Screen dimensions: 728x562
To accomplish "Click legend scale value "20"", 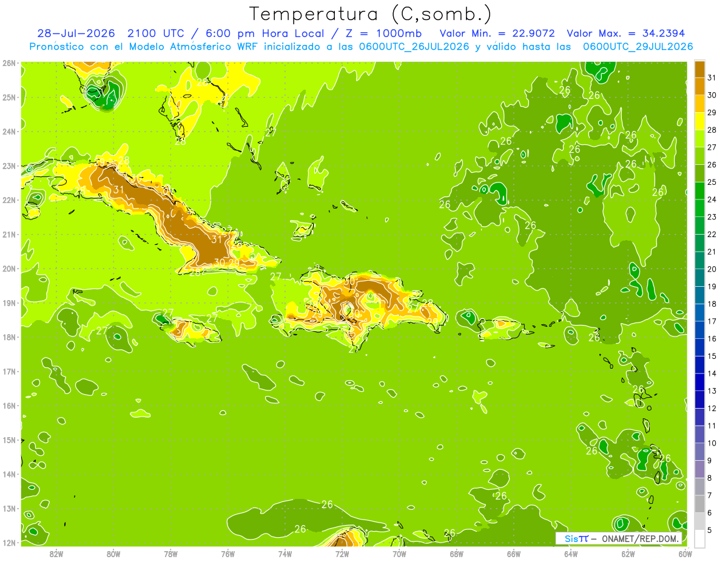I will [712, 269].
